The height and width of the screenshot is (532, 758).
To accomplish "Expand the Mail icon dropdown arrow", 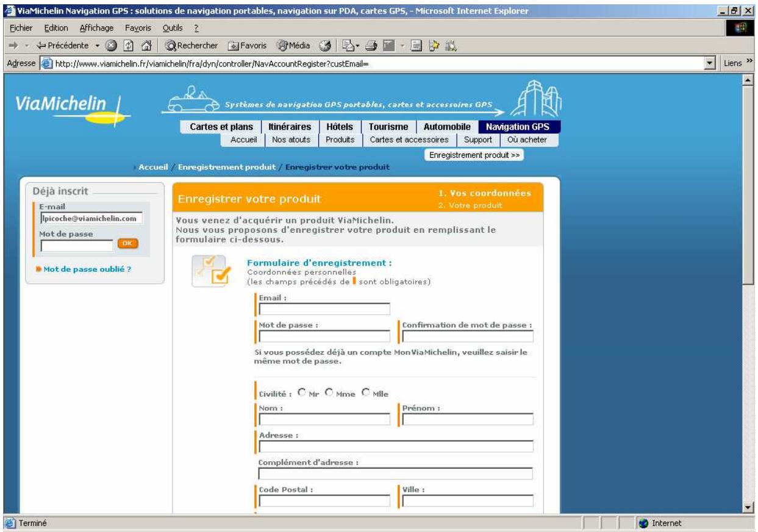I will (x=357, y=46).
